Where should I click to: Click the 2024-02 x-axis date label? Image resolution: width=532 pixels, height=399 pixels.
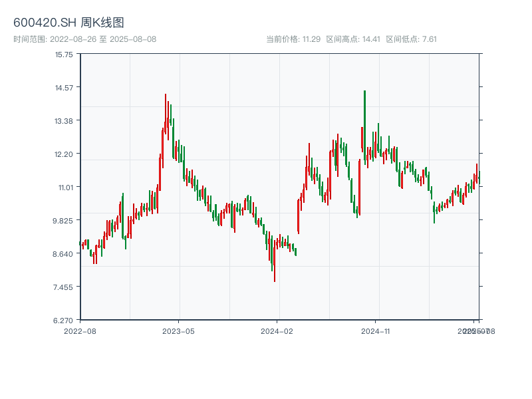pyautogui.click(x=277, y=331)
